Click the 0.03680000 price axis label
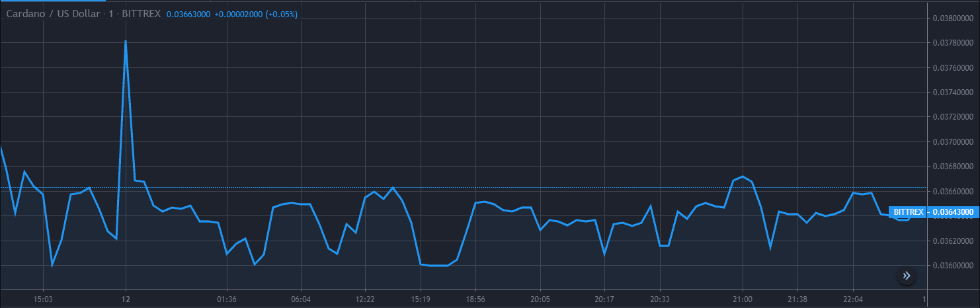The width and height of the screenshot is (980, 308). [x=953, y=167]
